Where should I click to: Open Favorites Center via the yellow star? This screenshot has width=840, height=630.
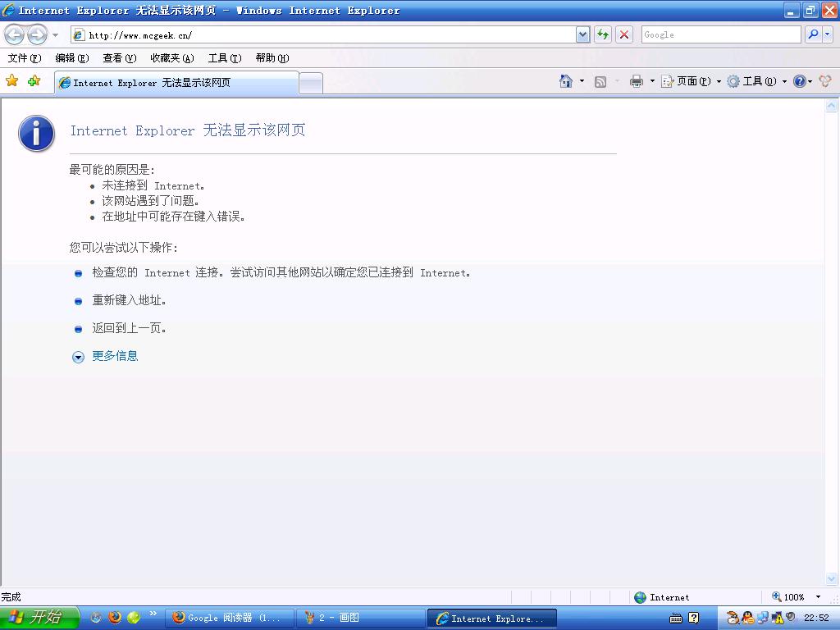tap(11, 81)
